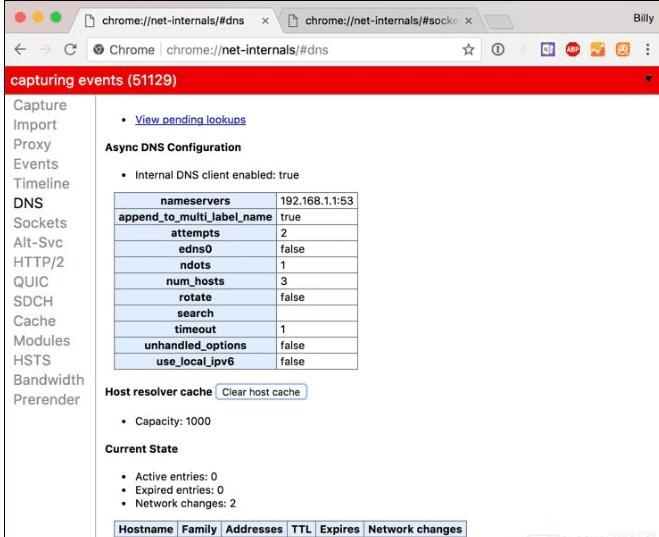Follow the View pending lookups link
The width and height of the screenshot is (659, 537).
tap(190, 120)
